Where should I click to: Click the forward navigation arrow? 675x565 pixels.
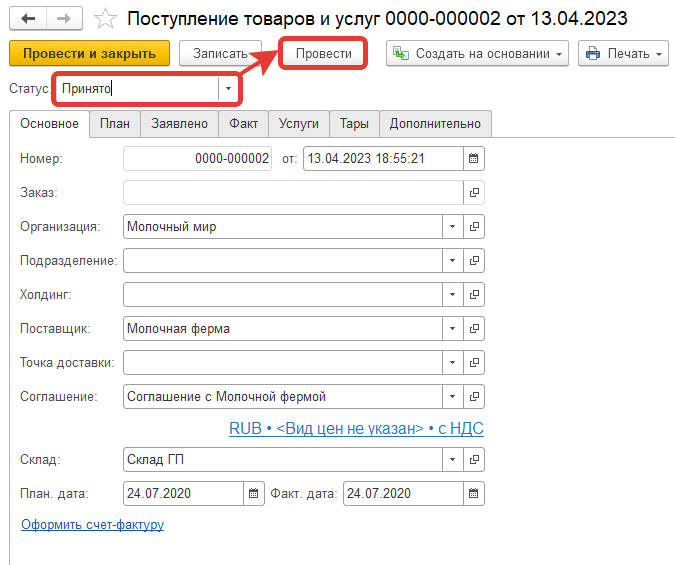tap(64, 19)
